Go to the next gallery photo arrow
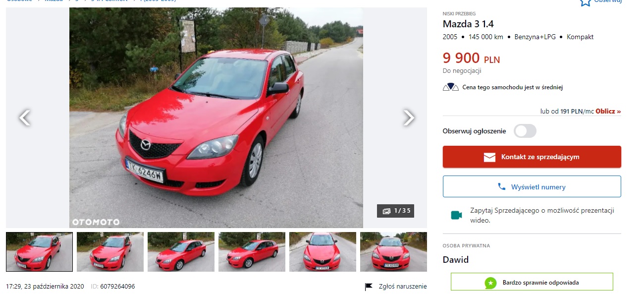This screenshot has height=295, width=644. [408, 118]
